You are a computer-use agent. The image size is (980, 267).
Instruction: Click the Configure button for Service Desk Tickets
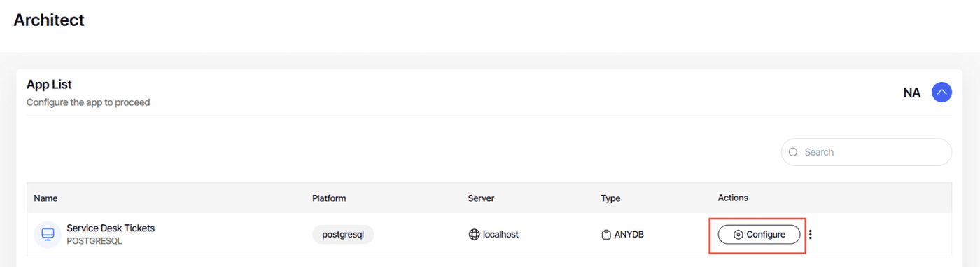(x=759, y=235)
